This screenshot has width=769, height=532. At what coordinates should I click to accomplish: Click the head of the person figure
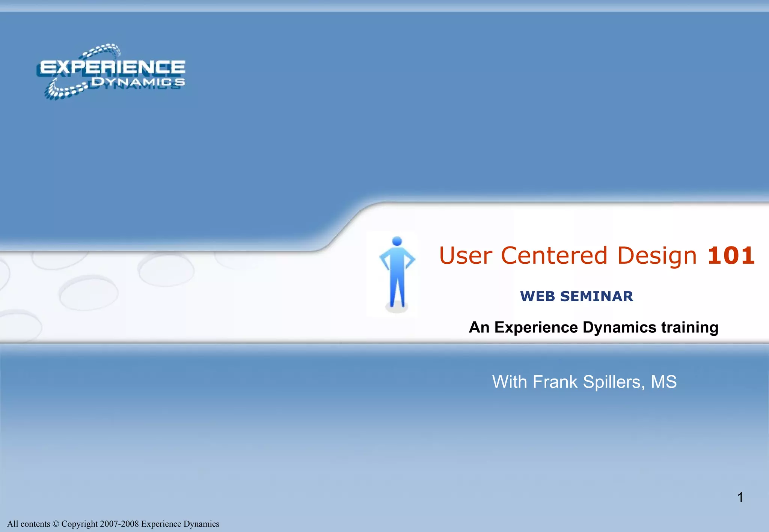397,241
